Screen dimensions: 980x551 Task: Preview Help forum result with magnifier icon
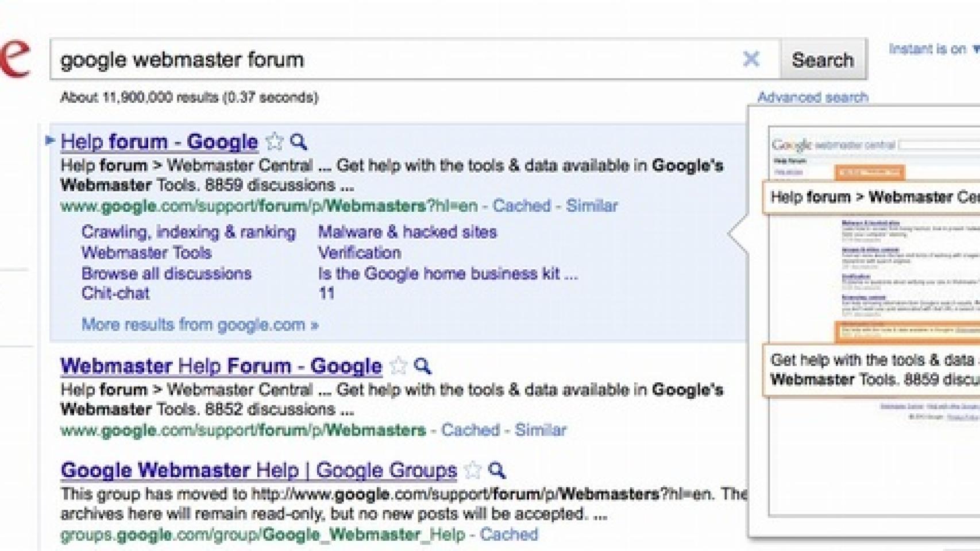(x=299, y=141)
